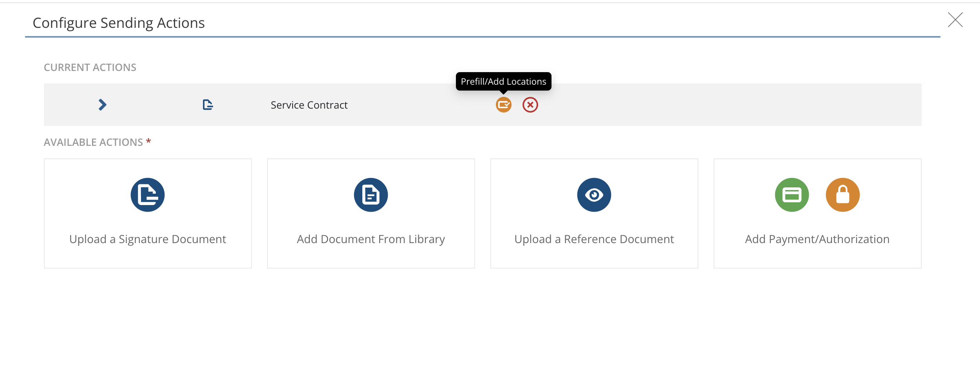980x385 pixels.
Task: Click the Configure Sending Actions title
Action: [x=119, y=23]
